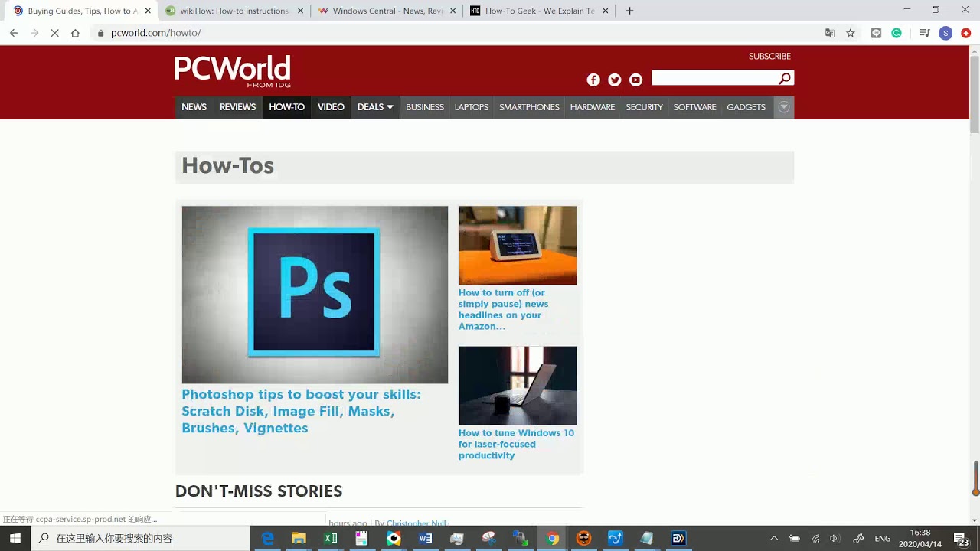
Task: Click the Photoshop Ps article thumbnail
Action: point(315,295)
